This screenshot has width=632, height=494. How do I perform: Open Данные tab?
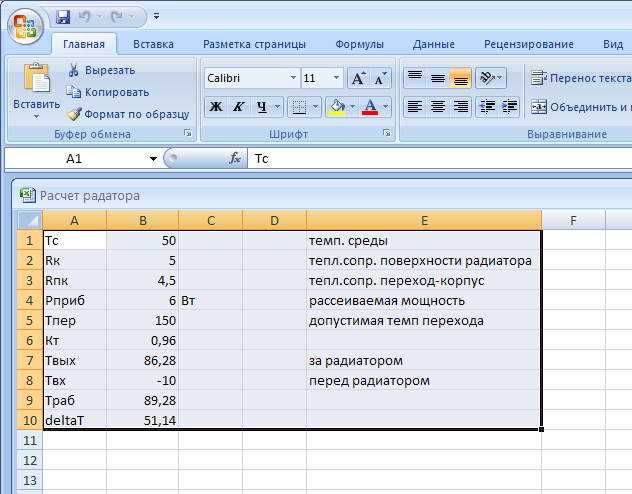point(433,44)
